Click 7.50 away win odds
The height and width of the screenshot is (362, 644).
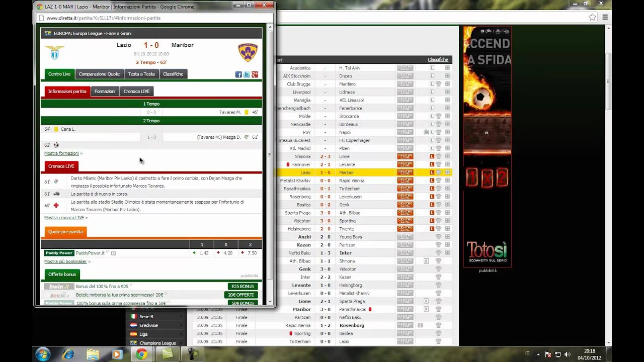pos(252,253)
